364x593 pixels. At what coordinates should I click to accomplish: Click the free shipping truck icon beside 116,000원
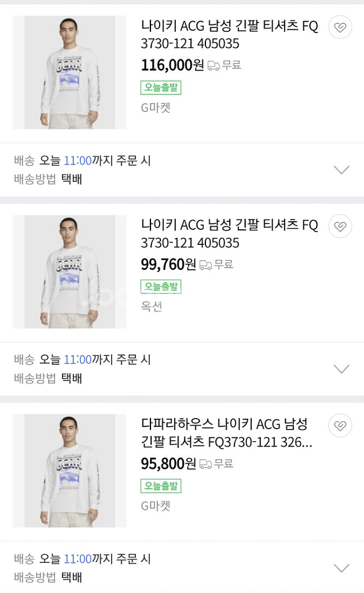pos(214,65)
